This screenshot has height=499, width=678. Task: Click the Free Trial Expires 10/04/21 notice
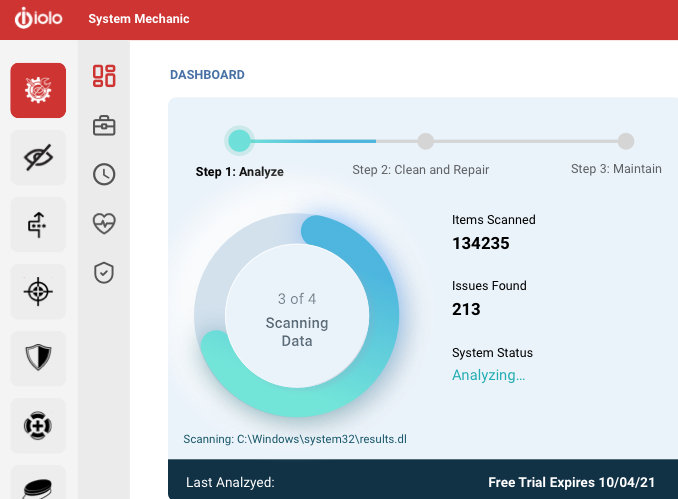coord(572,483)
